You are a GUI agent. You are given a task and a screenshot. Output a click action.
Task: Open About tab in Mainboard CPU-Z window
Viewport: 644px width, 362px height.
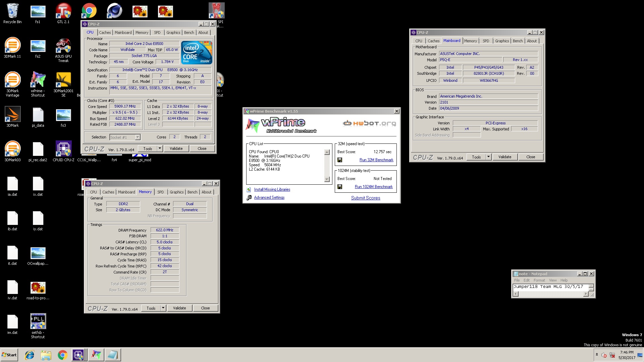click(x=532, y=41)
